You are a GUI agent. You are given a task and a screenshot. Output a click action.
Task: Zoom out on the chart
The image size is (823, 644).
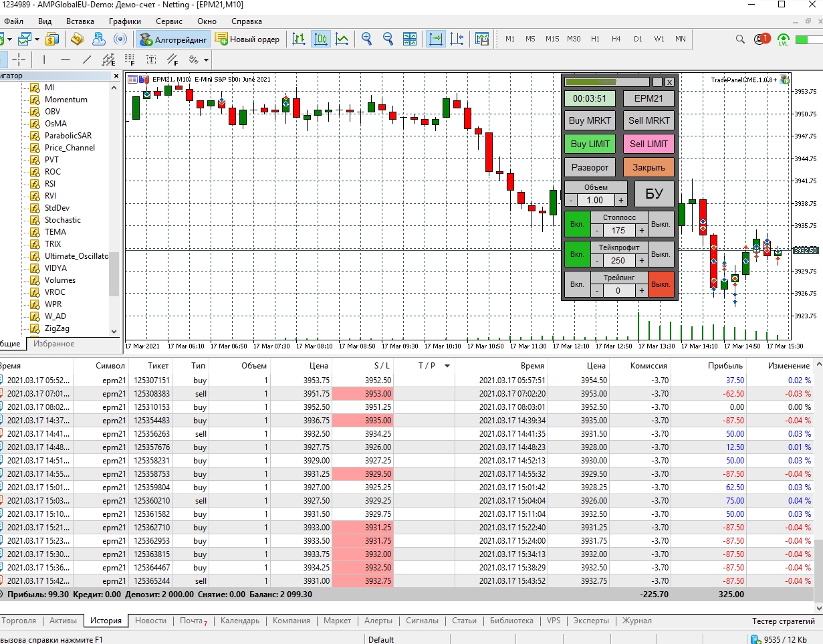click(388, 39)
